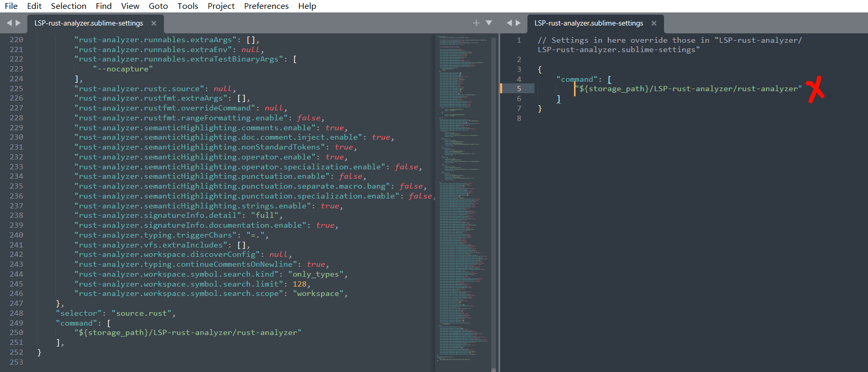
Task: Click the left editor's vertical scrollbar
Action: click(x=494, y=208)
